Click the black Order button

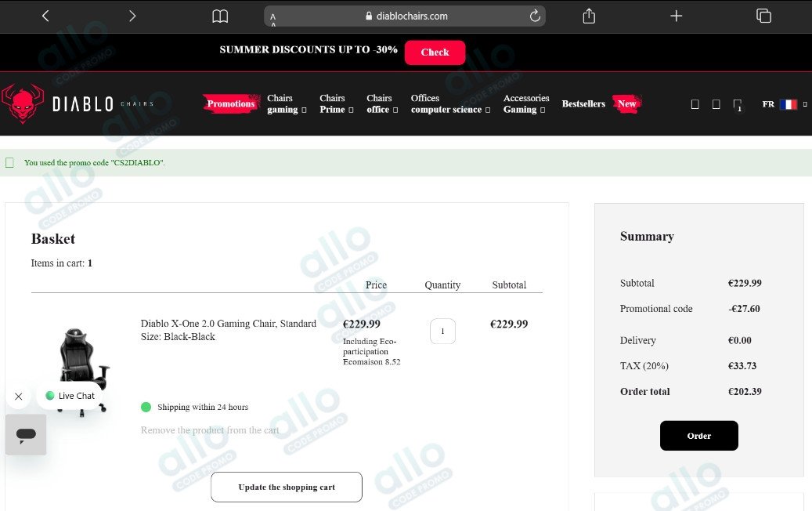point(699,436)
